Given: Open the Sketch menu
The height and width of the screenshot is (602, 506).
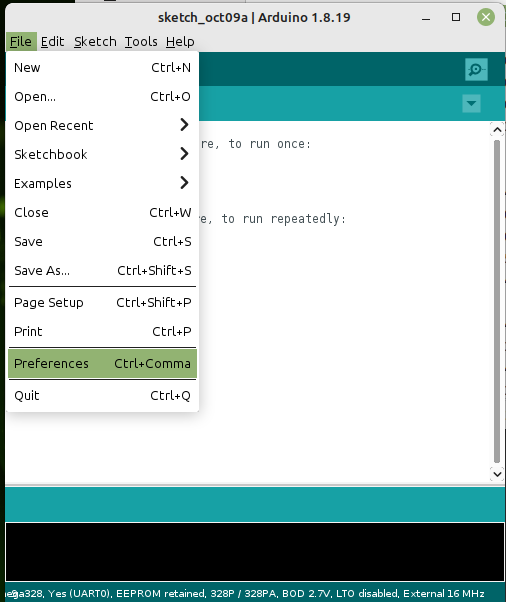Looking at the screenshot, I should (x=95, y=41).
